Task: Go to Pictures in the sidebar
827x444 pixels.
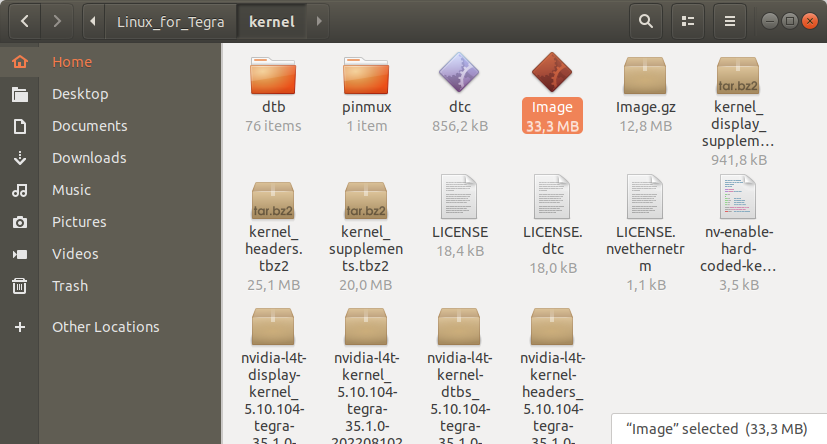Action: coord(79,222)
